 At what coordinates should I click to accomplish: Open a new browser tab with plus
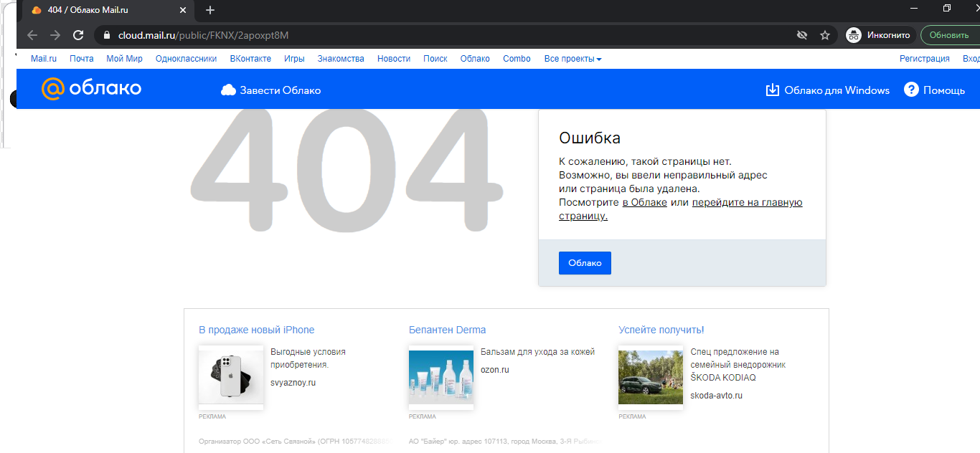210,10
